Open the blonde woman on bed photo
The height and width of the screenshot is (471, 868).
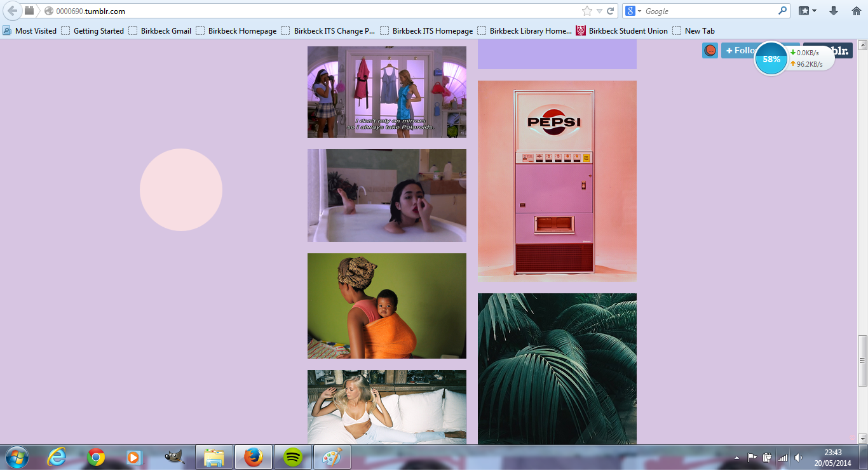click(387, 407)
